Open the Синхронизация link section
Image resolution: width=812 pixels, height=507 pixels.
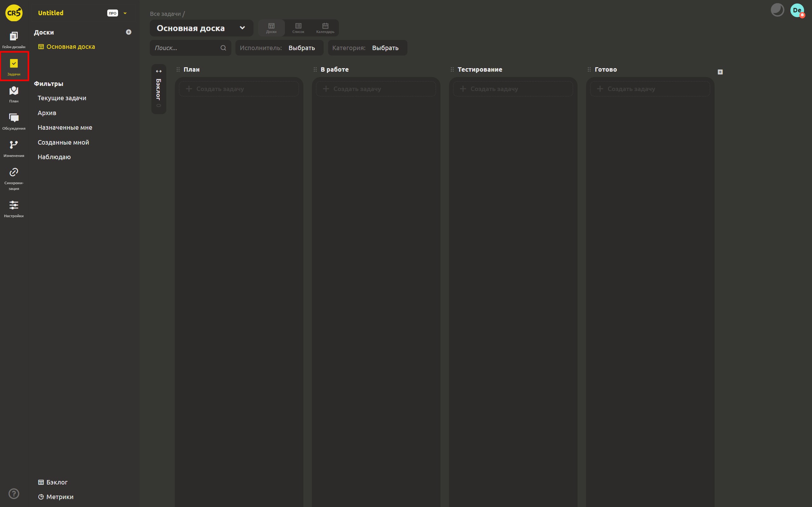point(14,179)
